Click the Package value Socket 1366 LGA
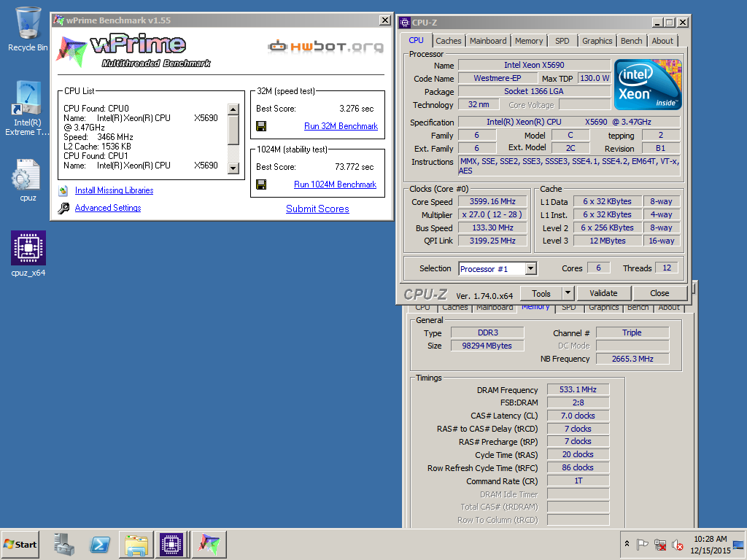Viewport: 747px width, 560px height. tap(534, 91)
